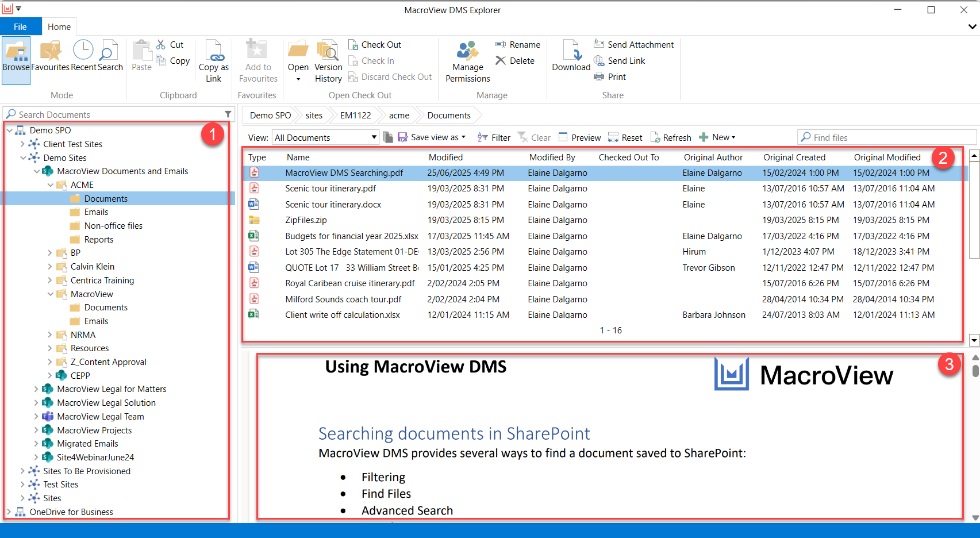This screenshot has width=980, height=538.
Task: Select Reports folder in tree
Action: (x=99, y=240)
